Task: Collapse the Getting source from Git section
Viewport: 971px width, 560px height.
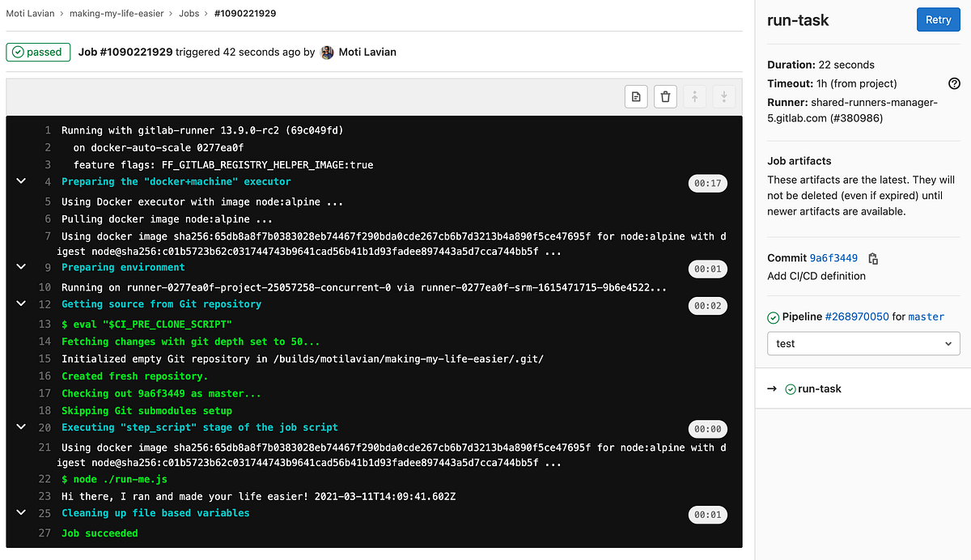Action: (x=20, y=303)
